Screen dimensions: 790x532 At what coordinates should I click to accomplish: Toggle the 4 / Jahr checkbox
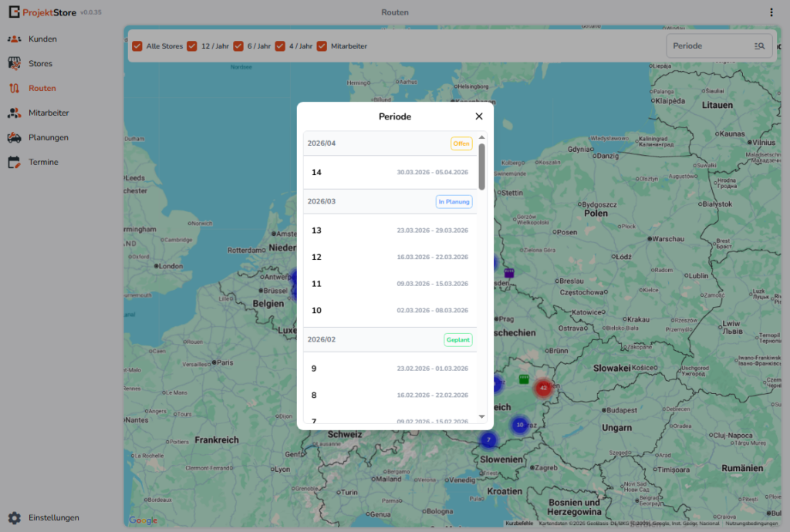280,46
